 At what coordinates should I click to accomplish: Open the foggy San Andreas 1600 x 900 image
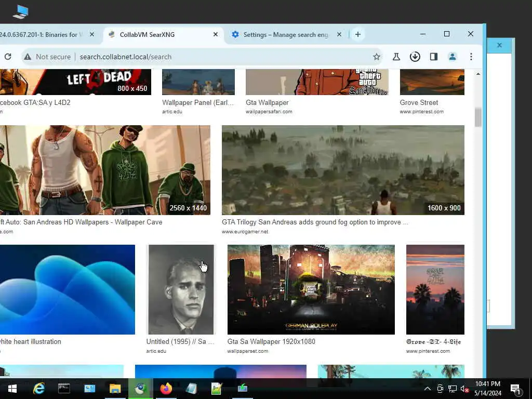(x=343, y=170)
